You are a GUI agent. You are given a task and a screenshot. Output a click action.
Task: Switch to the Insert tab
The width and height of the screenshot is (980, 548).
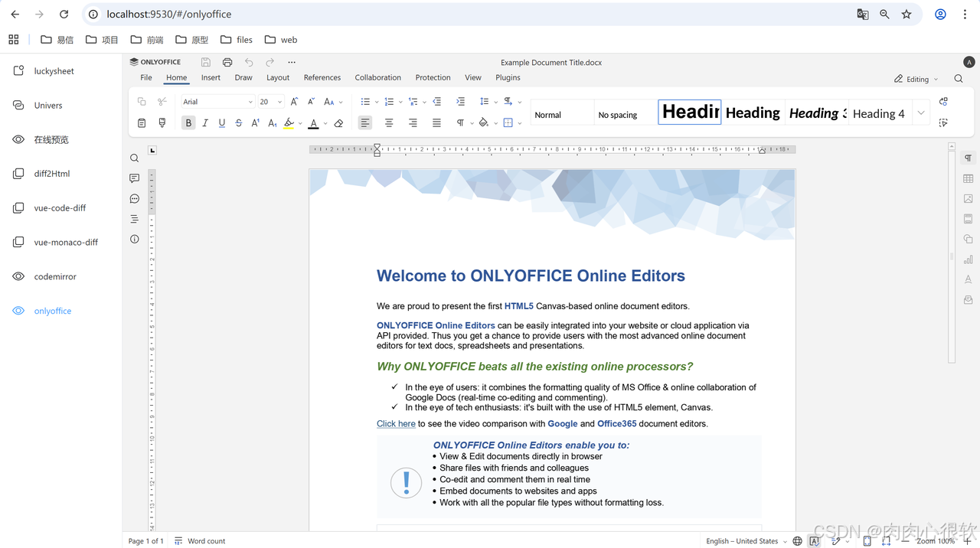point(211,77)
